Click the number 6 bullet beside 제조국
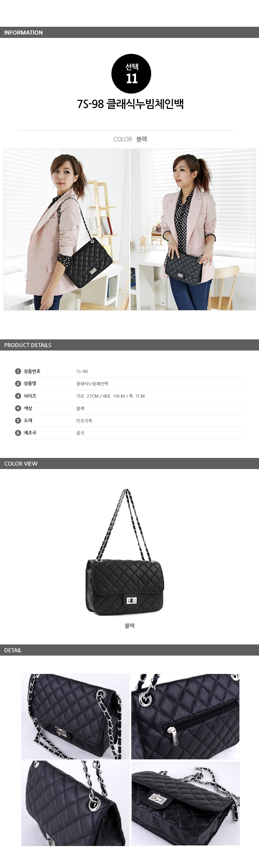This screenshot has height=868, width=259. (x=18, y=433)
